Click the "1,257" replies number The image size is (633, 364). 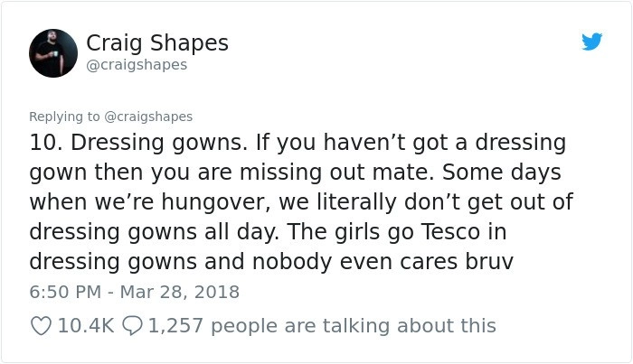pos(177,325)
